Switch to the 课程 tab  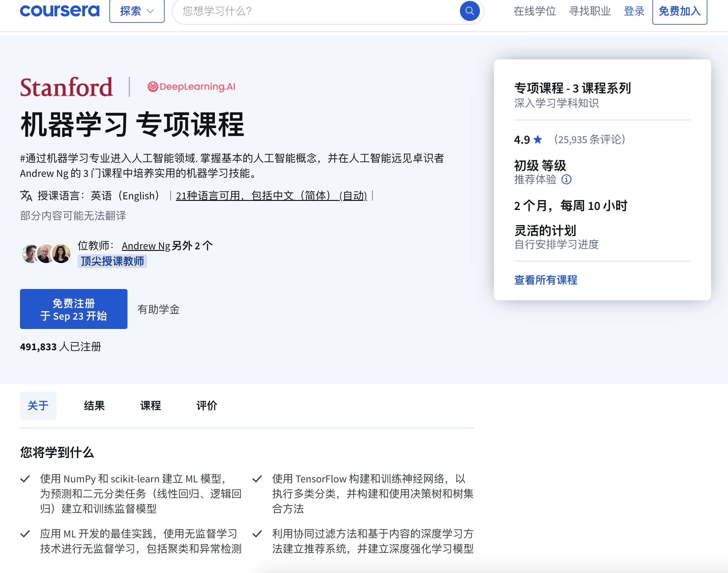(x=151, y=406)
